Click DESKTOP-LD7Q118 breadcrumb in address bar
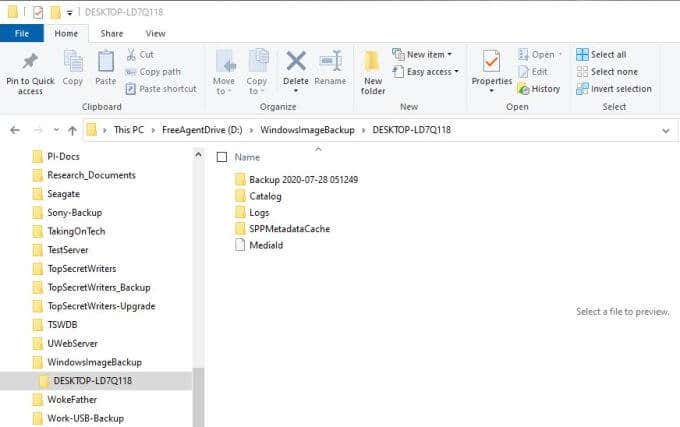 pos(412,130)
